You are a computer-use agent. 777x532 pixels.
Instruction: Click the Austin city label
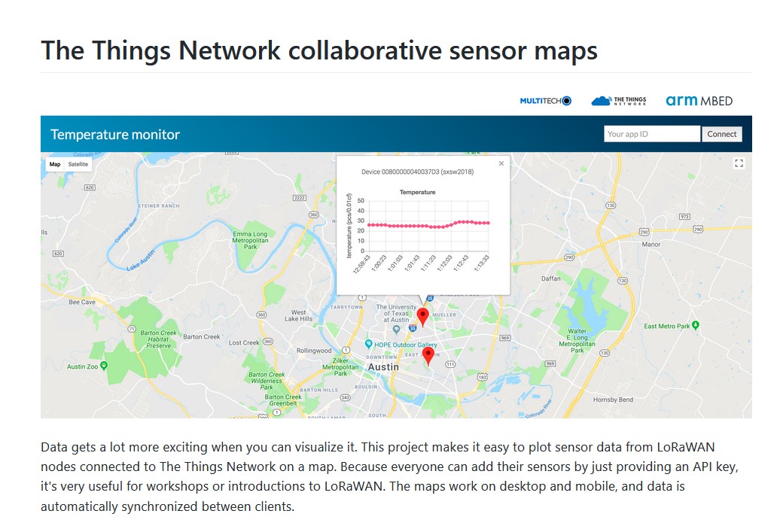tap(382, 366)
